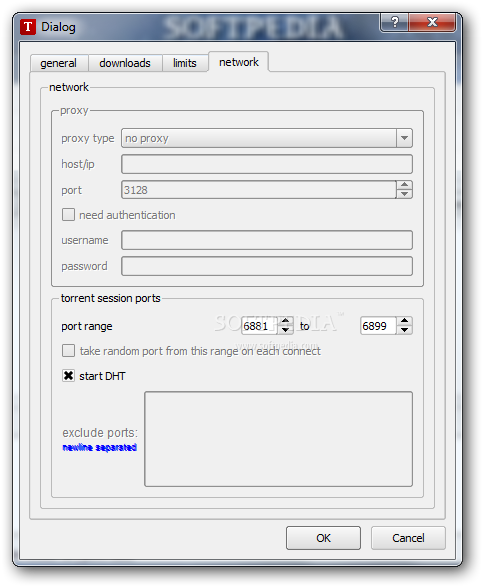Click the Cancel button
Image resolution: width=483 pixels, height=587 pixels.
408,538
